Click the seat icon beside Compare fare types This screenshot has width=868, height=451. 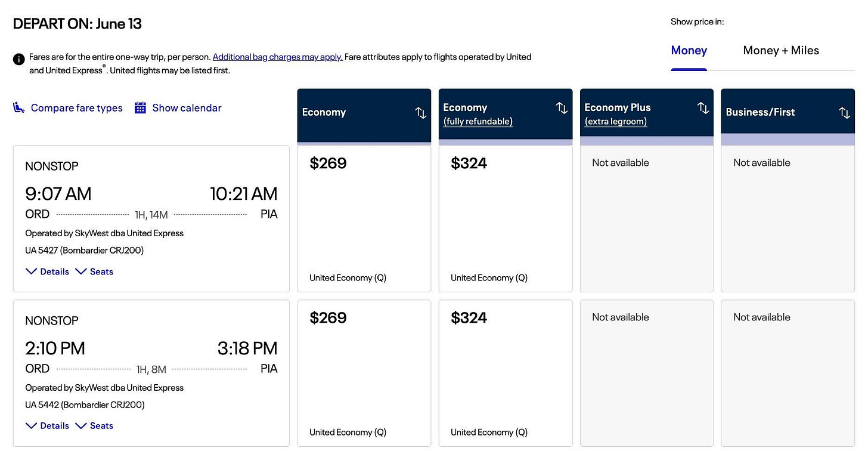click(x=19, y=108)
